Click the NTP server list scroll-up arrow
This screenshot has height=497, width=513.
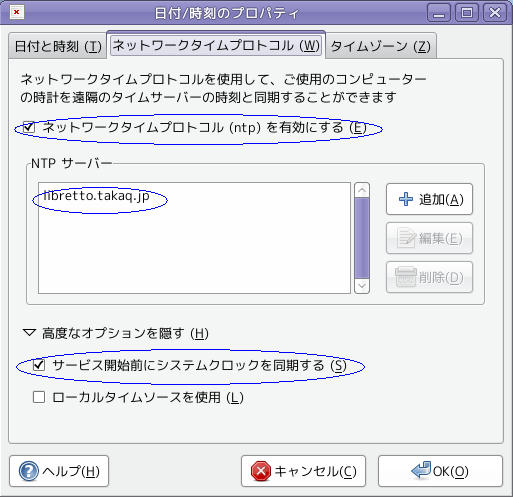[x=362, y=190]
